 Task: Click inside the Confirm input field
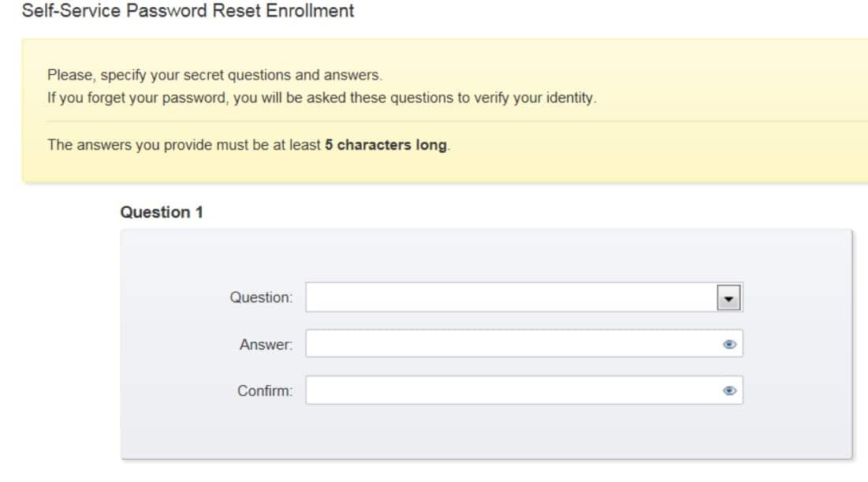(512, 390)
